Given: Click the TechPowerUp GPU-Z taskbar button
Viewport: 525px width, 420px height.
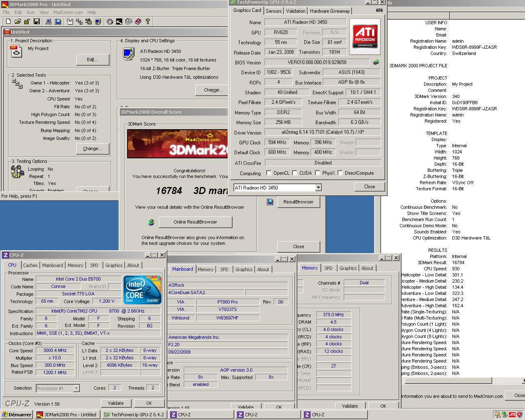Looking at the screenshot, I should 134,415.
